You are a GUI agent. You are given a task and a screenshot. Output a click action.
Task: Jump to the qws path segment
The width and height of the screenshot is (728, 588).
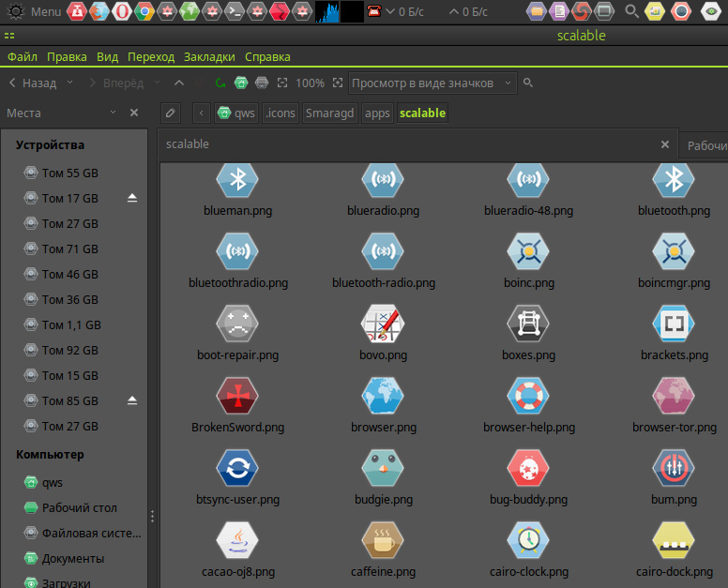pos(236,113)
